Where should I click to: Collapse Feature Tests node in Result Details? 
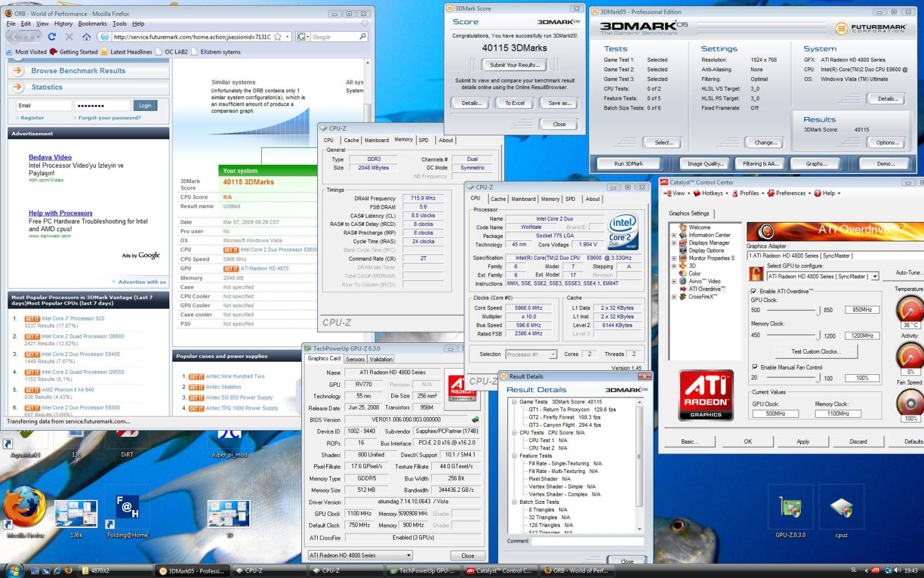[x=514, y=456]
